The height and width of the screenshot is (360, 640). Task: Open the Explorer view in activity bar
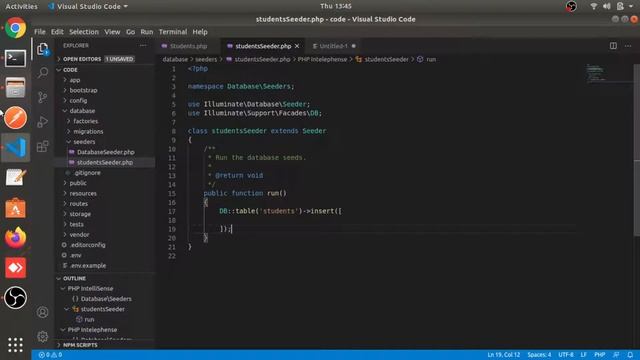pos(43,49)
